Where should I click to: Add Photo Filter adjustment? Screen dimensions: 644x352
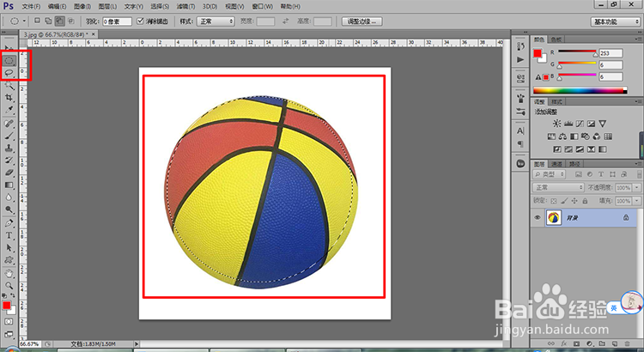point(586,137)
